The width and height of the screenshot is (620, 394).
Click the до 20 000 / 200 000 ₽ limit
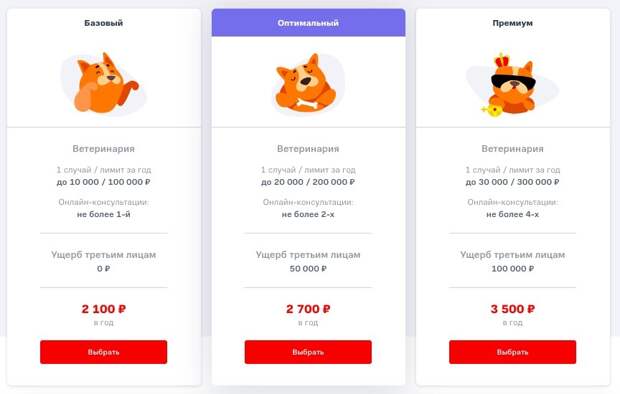click(308, 182)
